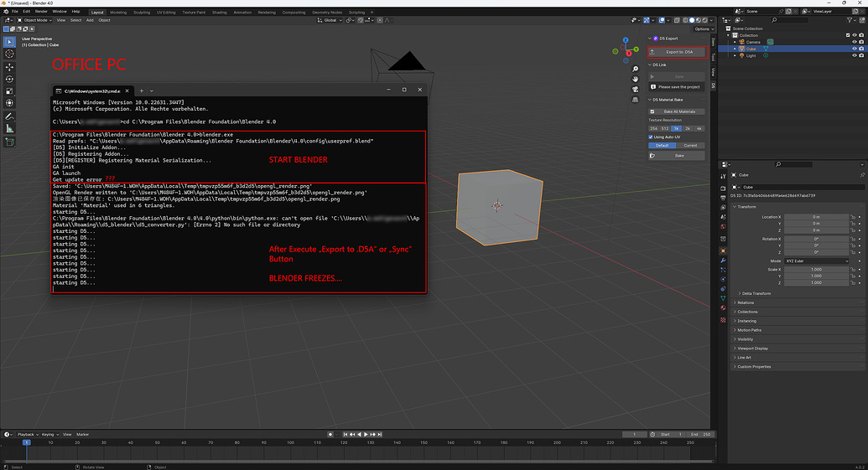
Task: Toggle Collection exclude checkbox in outliner
Action: [x=848, y=35]
